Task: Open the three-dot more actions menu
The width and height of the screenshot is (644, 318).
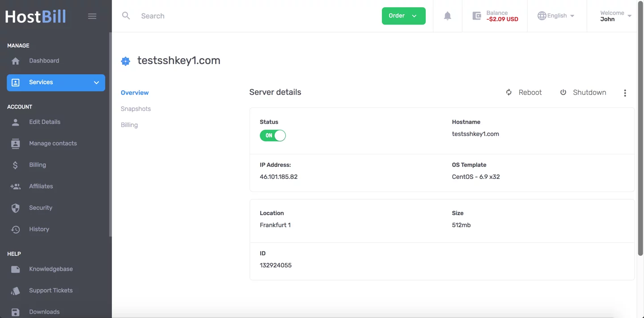Action: (x=625, y=93)
